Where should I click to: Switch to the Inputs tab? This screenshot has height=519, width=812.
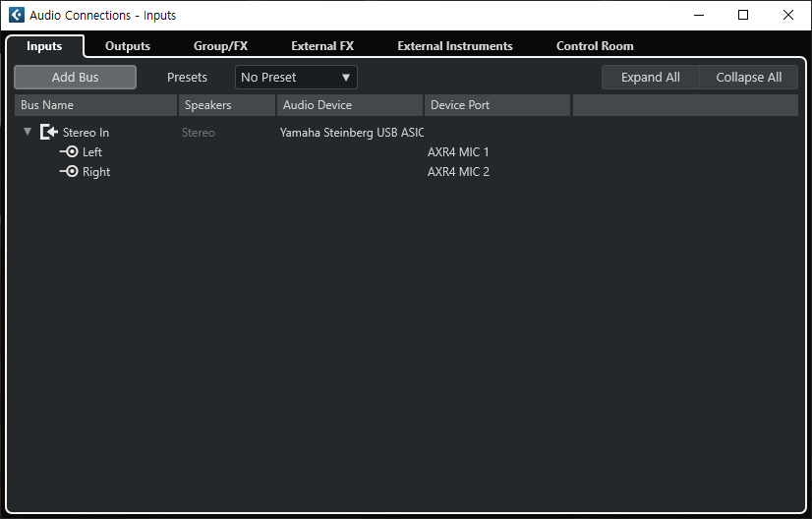coord(44,46)
